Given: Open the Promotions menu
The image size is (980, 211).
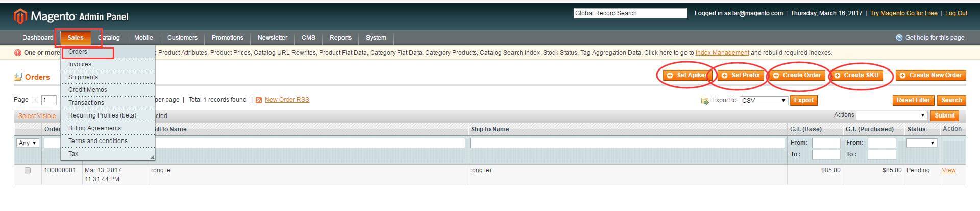Looking at the screenshot, I should tap(228, 38).
